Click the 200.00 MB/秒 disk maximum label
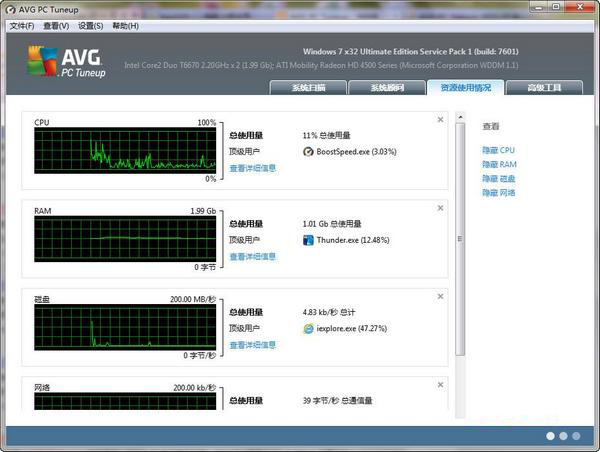The height and width of the screenshot is (452, 600). point(193,299)
